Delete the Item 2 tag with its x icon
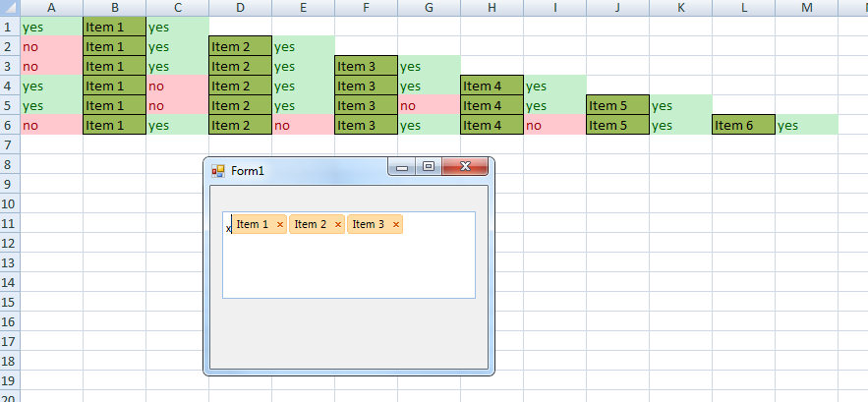Screen dimensions: 868x402 coord(338,225)
